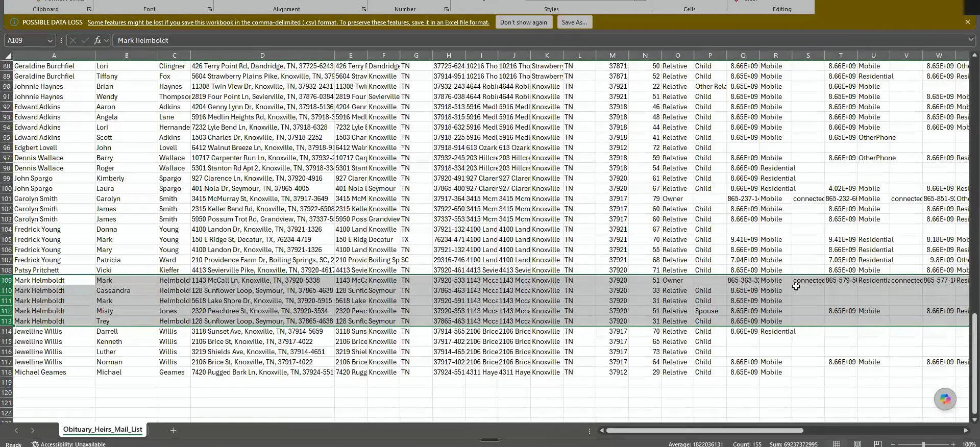980x447 pixels.
Task: Open the save in Excel format link
Action: pos(288,22)
